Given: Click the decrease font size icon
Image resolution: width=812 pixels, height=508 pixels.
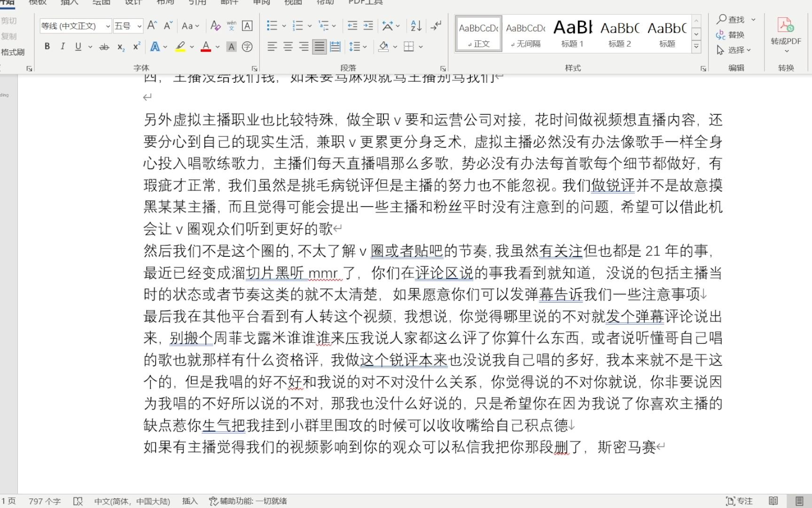Looking at the screenshot, I should tap(168, 25).
